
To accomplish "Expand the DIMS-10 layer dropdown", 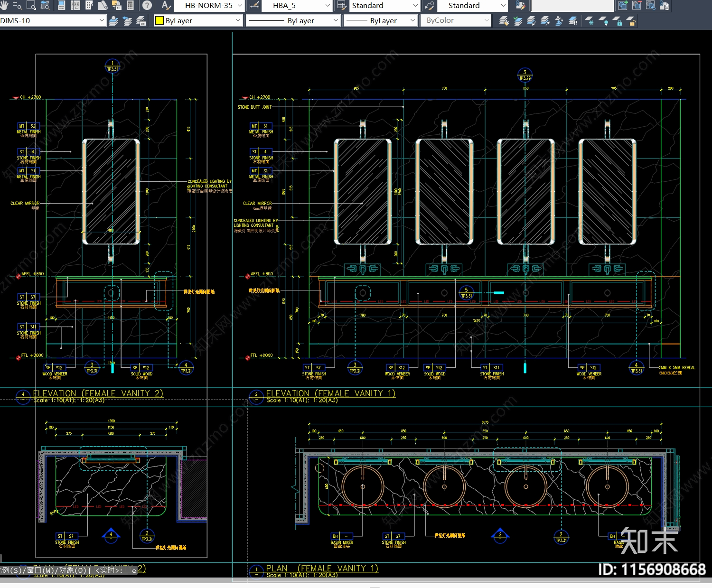I will (101, 20).
